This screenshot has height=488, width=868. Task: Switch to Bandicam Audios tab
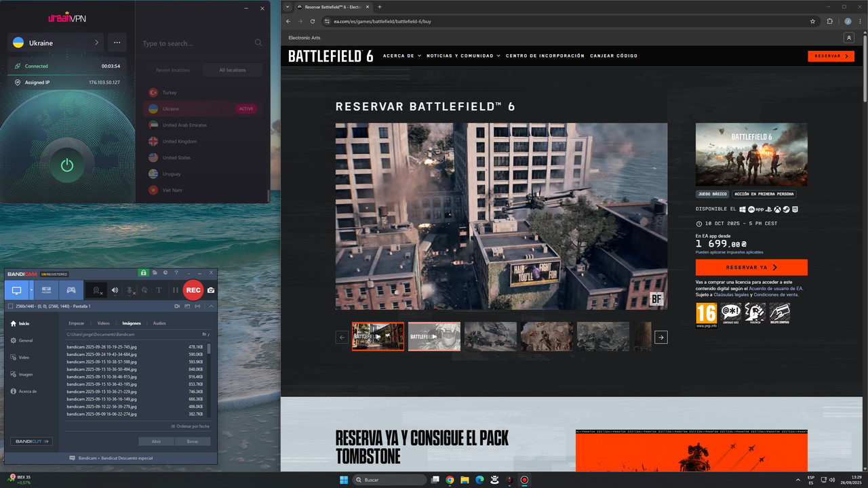[x=159, y=323]
